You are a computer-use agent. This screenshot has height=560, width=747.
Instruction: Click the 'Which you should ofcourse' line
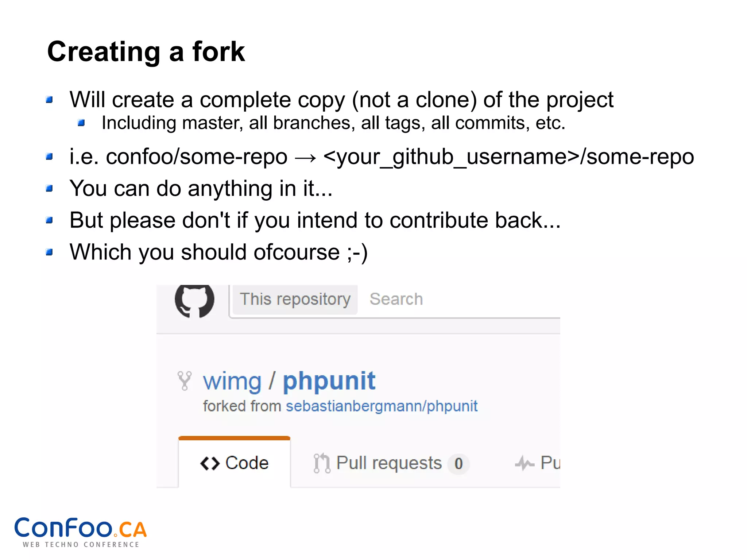pyautogui.click(x=218, y=252)
